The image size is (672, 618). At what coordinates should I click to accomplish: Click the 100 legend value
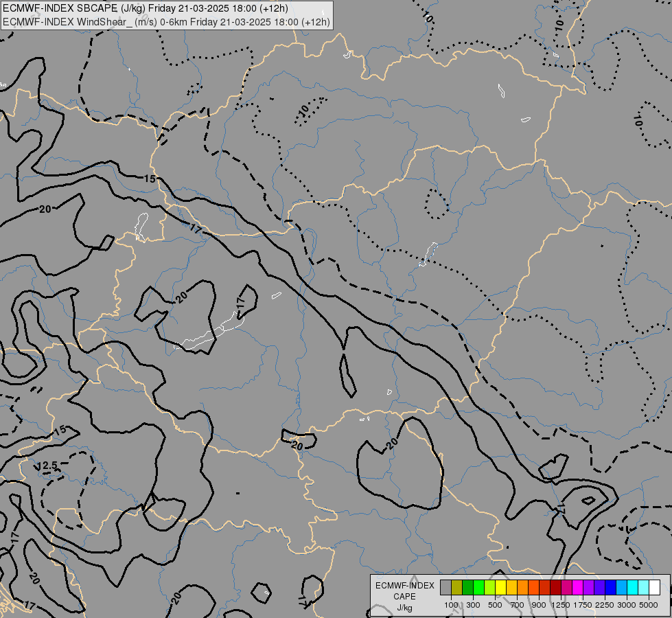[451, 605]
